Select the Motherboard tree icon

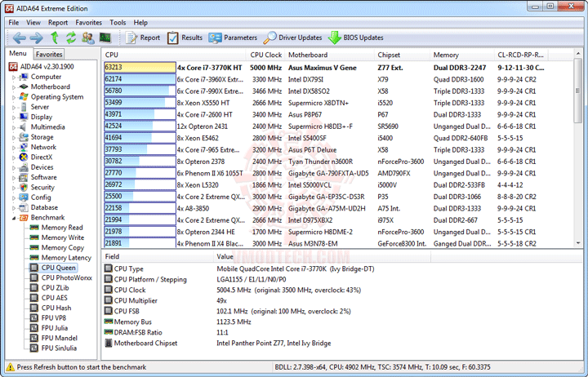click(24, 87)
